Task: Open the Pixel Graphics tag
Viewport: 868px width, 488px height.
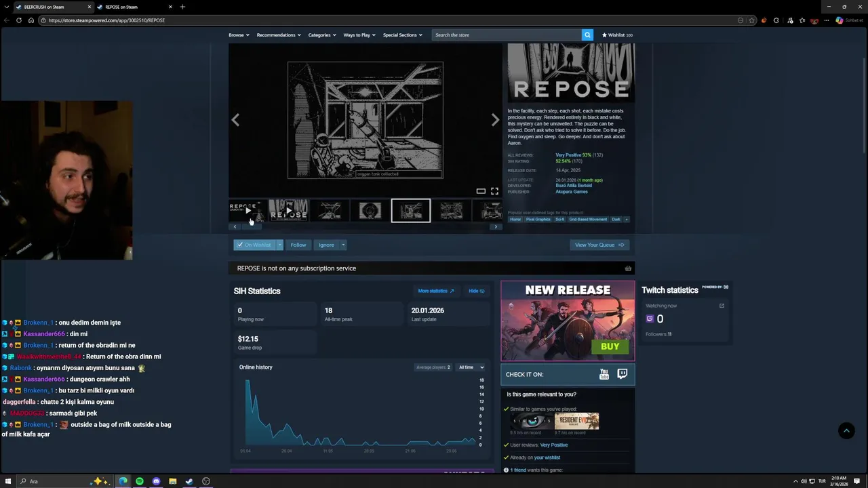Action: point(538,220)
